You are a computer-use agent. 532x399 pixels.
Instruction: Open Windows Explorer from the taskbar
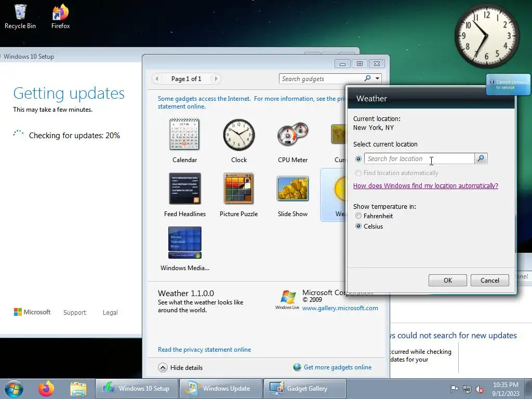[x=78, y=389]
